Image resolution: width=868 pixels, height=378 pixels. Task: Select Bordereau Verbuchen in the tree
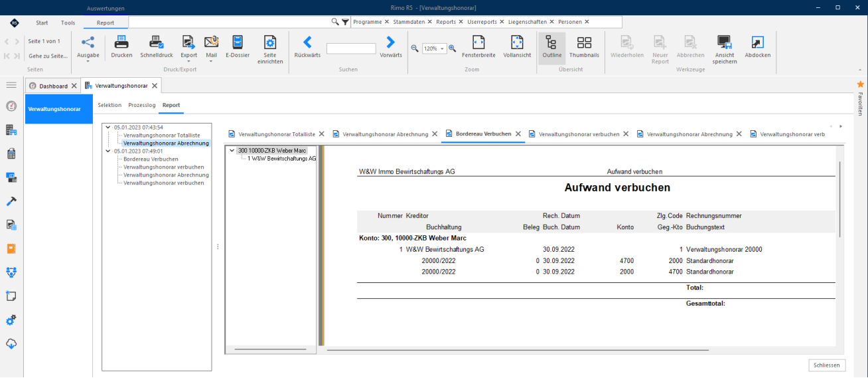click(x=151, y=159)
